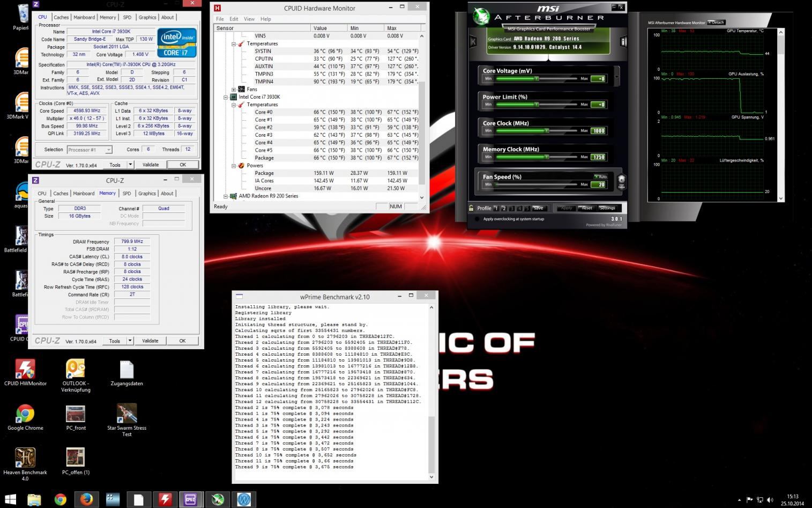Open Processor #1 selection dropdown in CPU-Z
This screenshot has height=508, width=812.
[89, 150]
